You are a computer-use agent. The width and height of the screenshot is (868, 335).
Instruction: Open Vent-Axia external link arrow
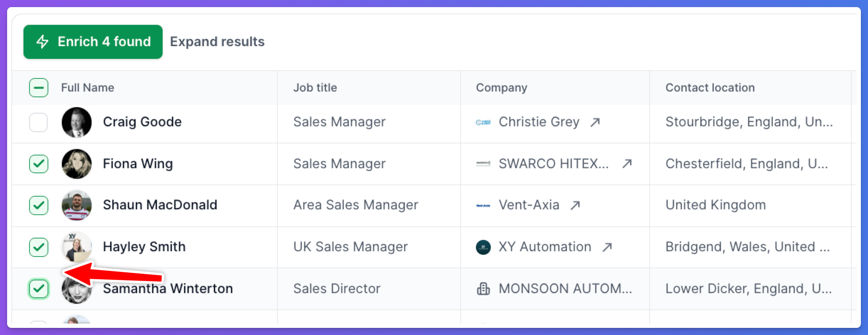[575, 205]
